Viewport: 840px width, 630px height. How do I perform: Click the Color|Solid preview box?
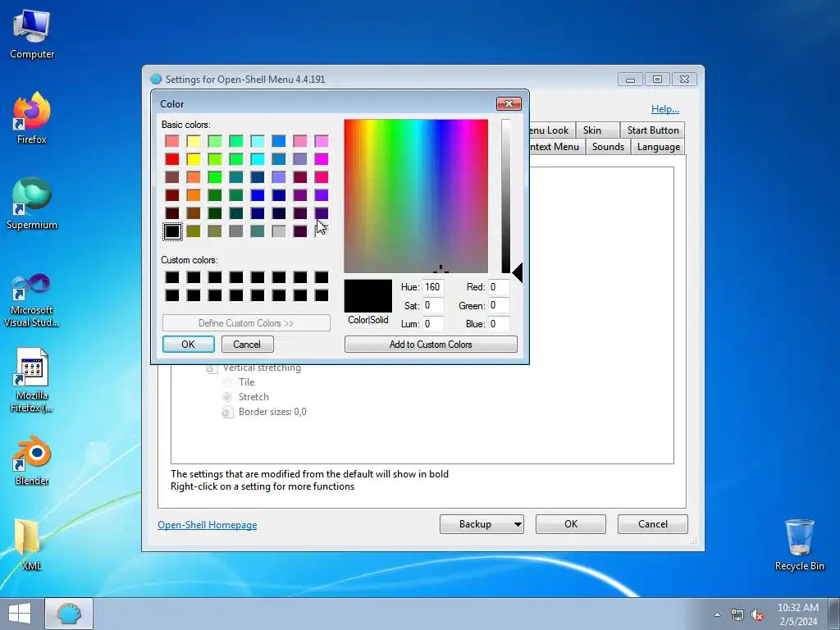[x=368, y=295]
